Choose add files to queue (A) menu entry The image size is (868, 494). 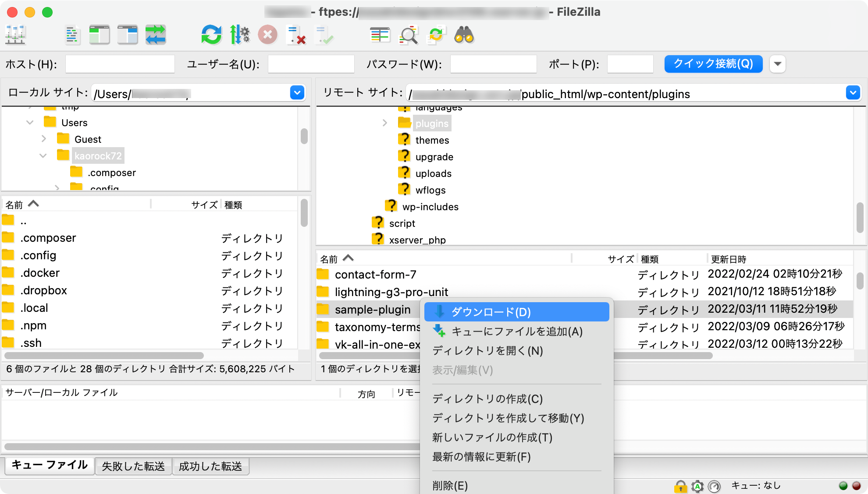pyautogui.click(x=516, y=331)
